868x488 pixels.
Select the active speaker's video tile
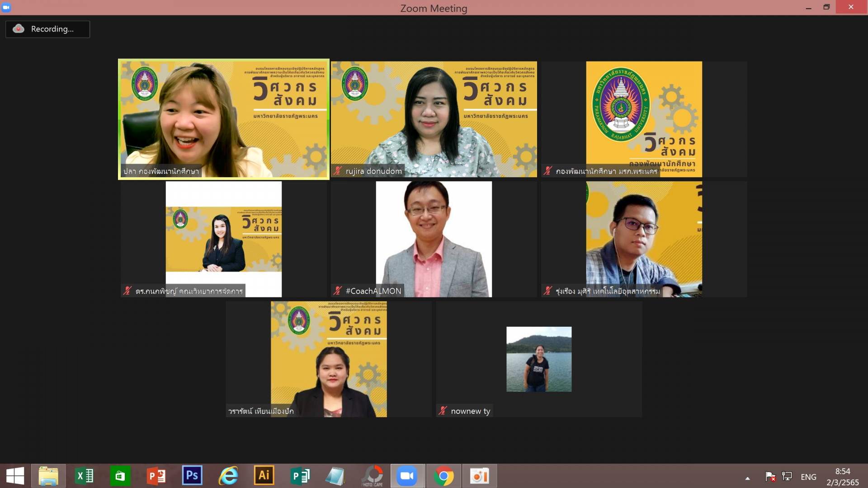[224, 119]
